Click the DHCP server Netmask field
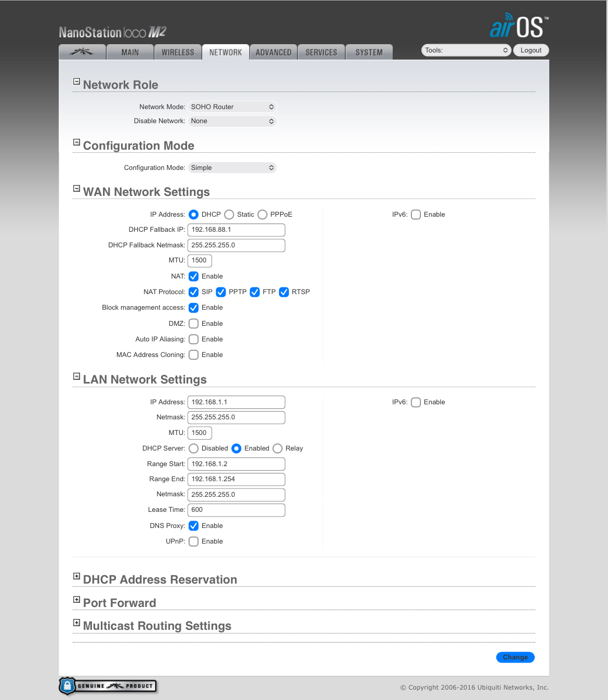The width and height of the screenshot is (608, 700). tap(236, 495)
